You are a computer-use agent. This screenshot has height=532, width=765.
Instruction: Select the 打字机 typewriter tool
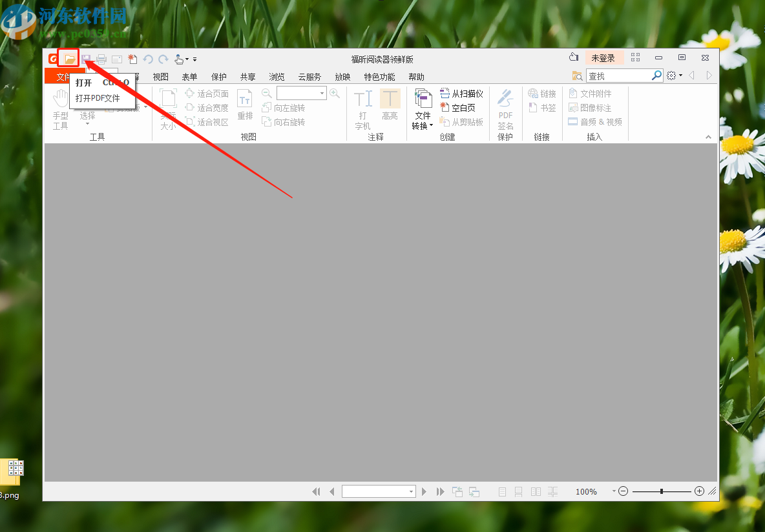(x=363, y=110)
